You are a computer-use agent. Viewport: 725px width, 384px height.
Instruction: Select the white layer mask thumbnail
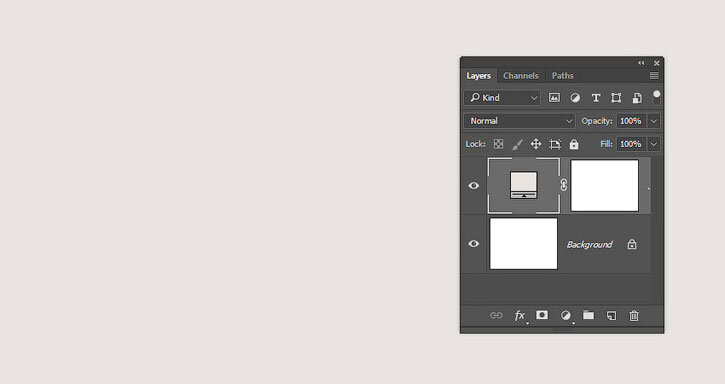pos(604,186)
